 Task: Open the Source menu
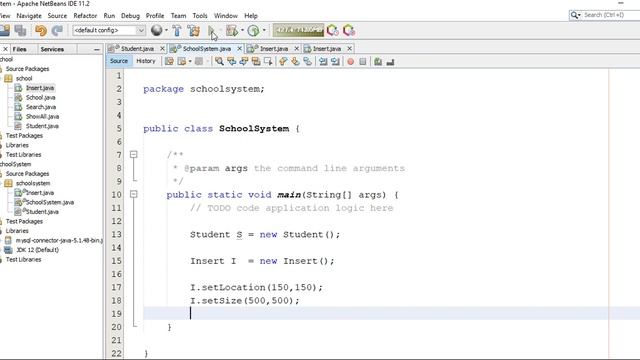coord(57,16)
